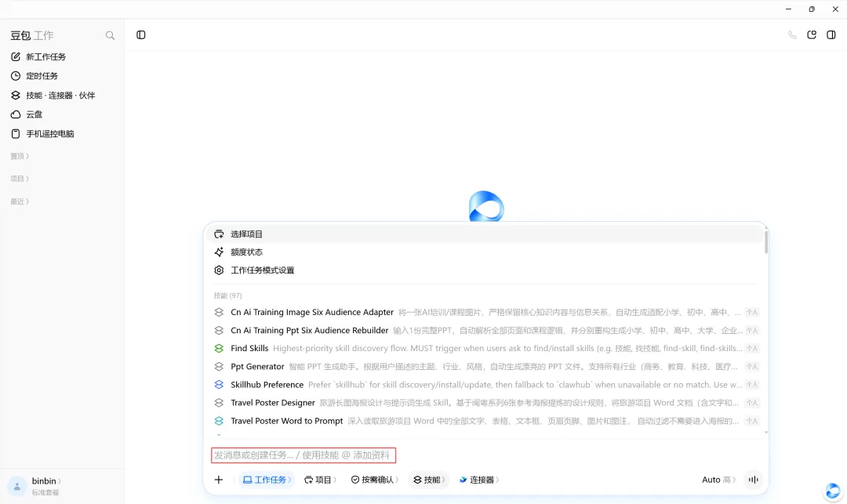Toggle the sidebar collapse icon

(141, 35)
